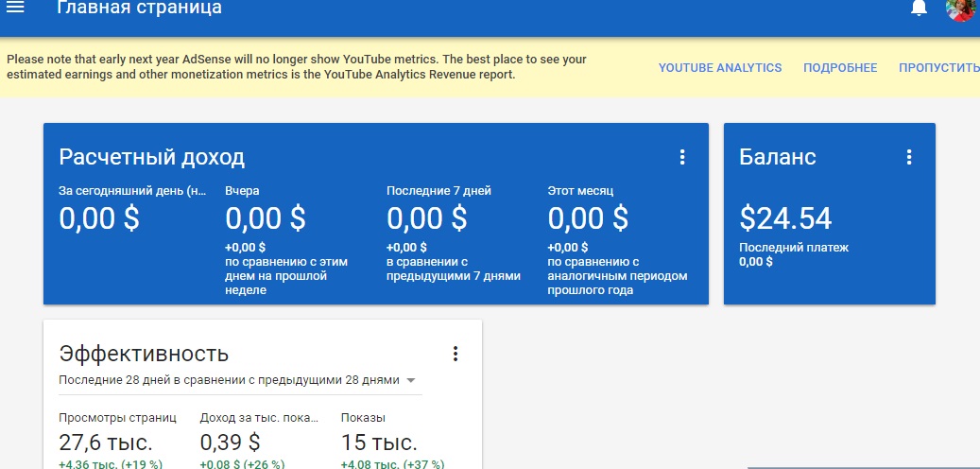This screenshot has height=469, width=980.
Task: Click the Этот месяц earnings value
Action: click(x=588, y=218)
